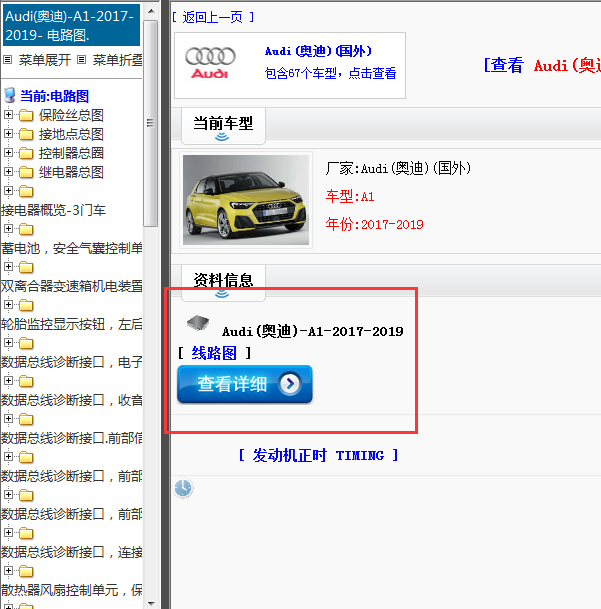Expand the 继电器总图 folder node
601x609 pixels.
[8, 172]
